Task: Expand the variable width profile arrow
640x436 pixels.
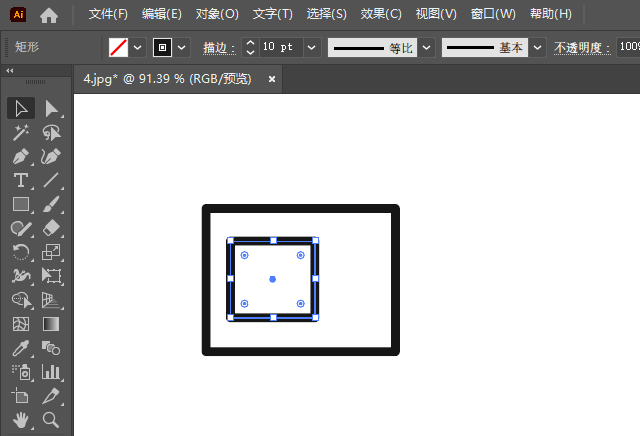Action: pyautogui.click(x=426, y=48)
